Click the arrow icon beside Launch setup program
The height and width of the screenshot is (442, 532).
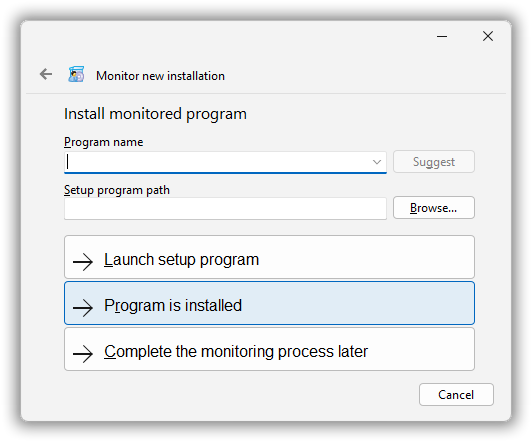[83, 262]
